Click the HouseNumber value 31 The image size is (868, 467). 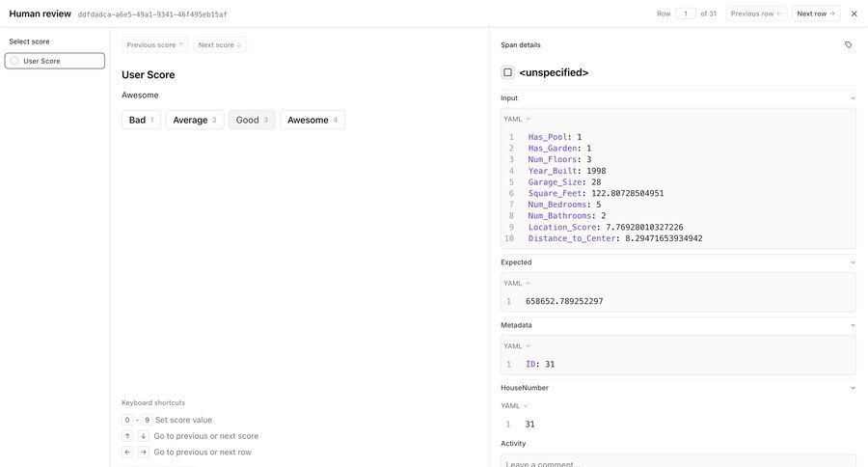(x=529, y=425)
